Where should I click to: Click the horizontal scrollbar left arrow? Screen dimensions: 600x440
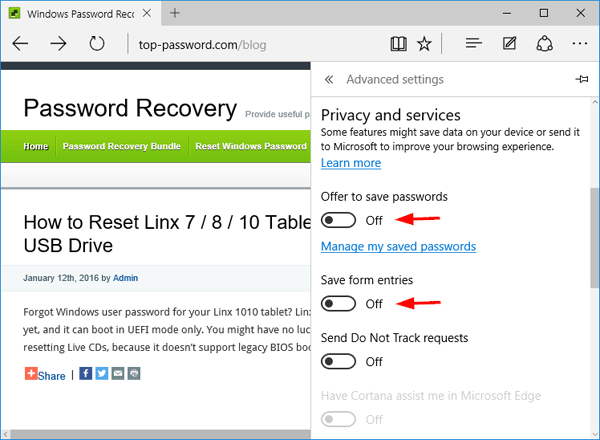click(x=5, y=434)
